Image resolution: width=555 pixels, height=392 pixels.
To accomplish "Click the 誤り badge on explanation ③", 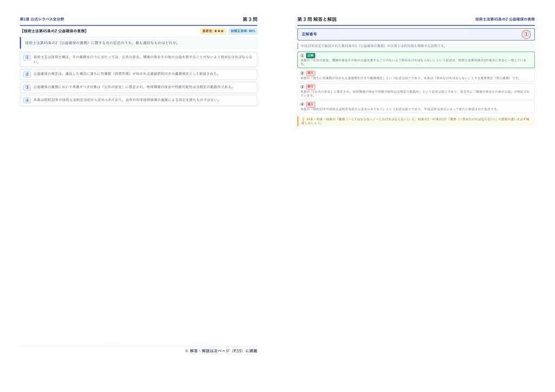I will point(311,87).
